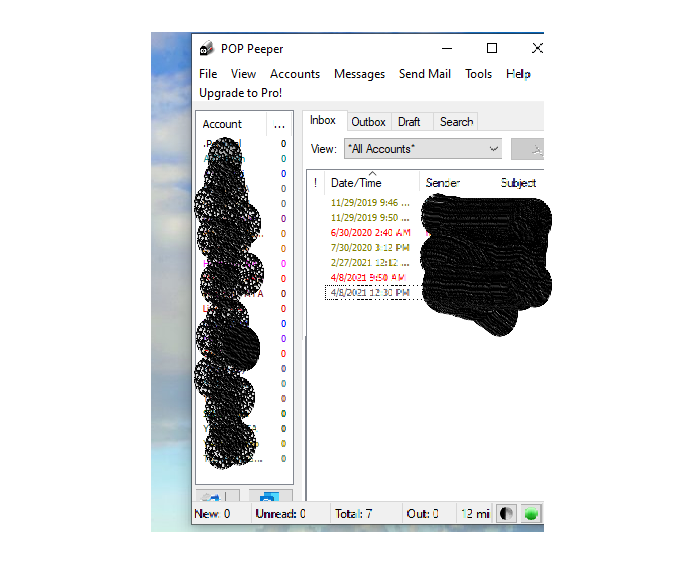The width and height of the screenshot is (696, 564).
Task: Open the Tools menu
Action: 478,74
